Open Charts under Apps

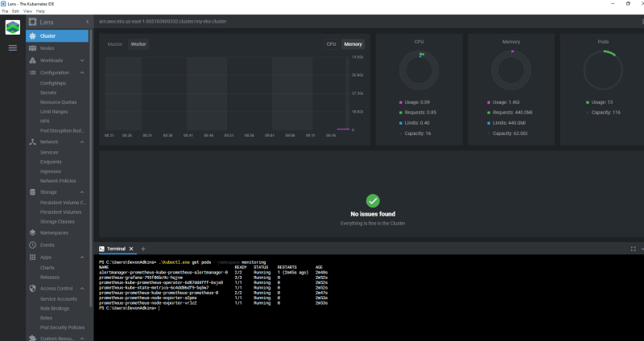(x=47, y=268)
